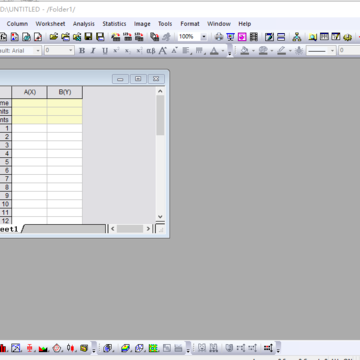This screenshot has height=360, width=360.
Task: Open the line color pencil dropdown
Action: point(290,51)
